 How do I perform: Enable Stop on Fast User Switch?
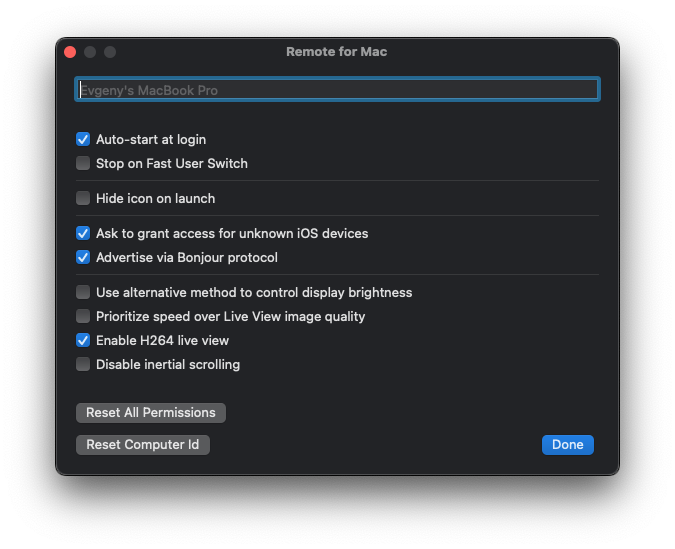point(83,164)
